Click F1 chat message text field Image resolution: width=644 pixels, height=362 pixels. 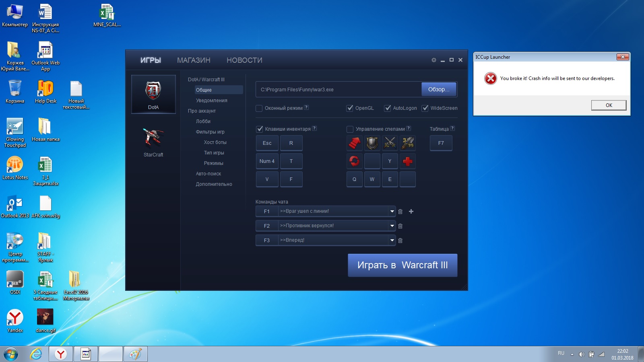tap(333, 211)
